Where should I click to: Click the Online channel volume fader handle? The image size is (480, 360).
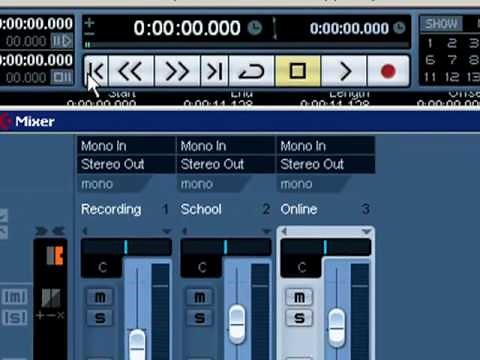point(337,328)
